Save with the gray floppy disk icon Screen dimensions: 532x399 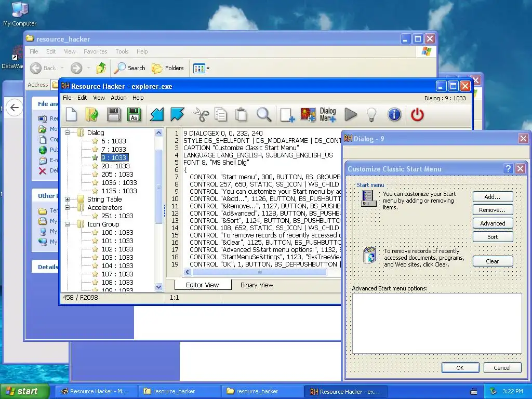click(114, 115)
